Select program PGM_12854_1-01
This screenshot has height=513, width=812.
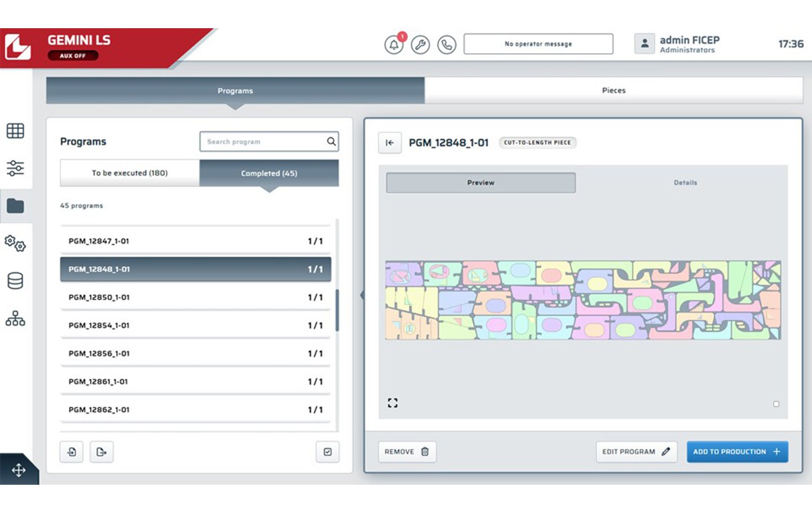click(x=196, y=325)
